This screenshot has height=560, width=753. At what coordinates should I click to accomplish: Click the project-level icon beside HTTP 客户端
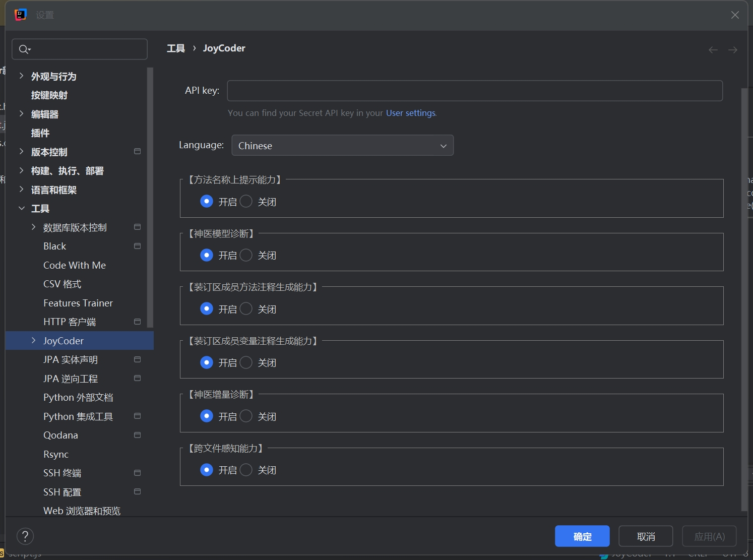click(137, 322)
